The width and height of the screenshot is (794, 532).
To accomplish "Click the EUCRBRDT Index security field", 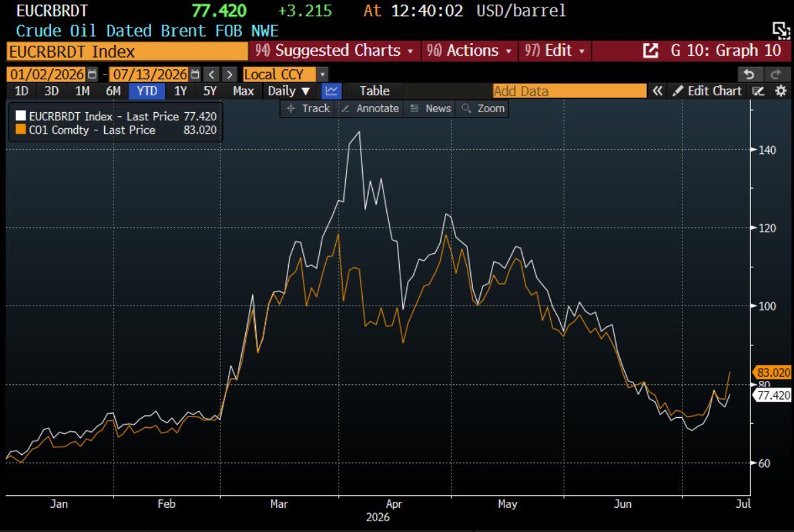I will (x=127, y=52).
